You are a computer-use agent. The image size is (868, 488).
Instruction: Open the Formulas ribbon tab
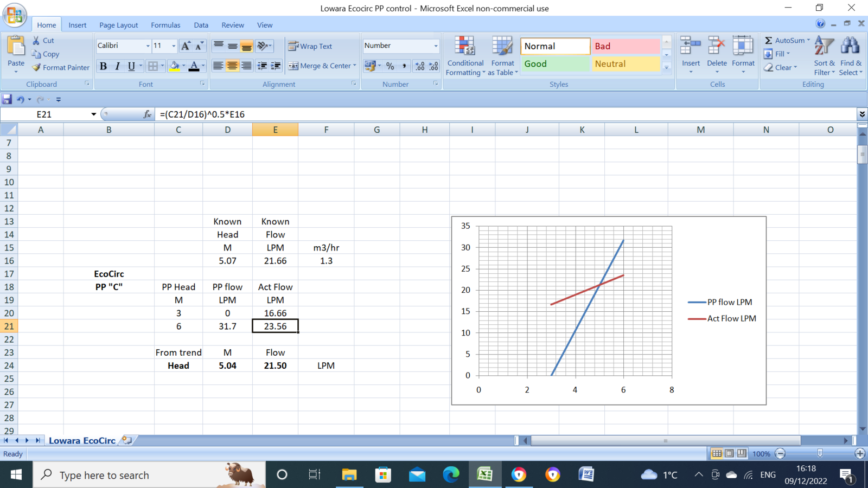pos(165,25)
